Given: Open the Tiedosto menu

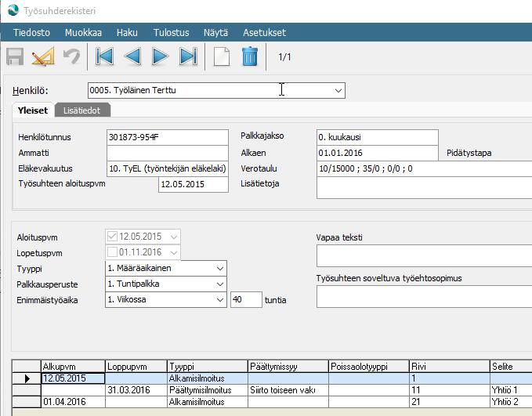Looking at the screenshot, I should point(31,33).
